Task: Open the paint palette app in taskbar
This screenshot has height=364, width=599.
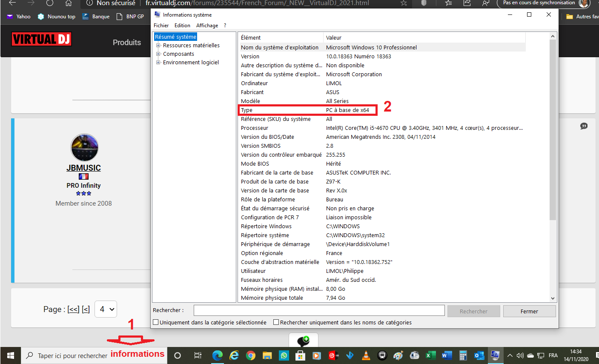Action: [398, 355]
